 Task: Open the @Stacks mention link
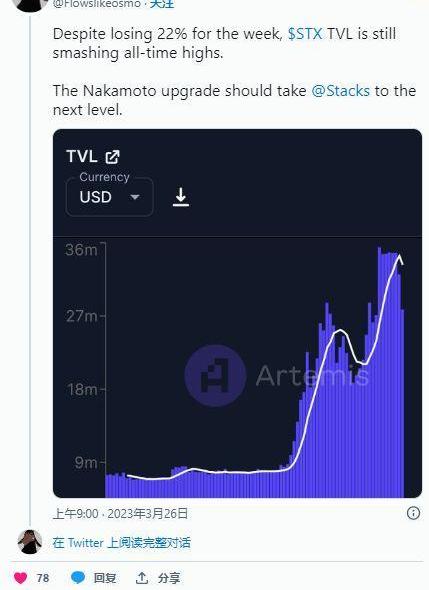click(x=341, y=91)
